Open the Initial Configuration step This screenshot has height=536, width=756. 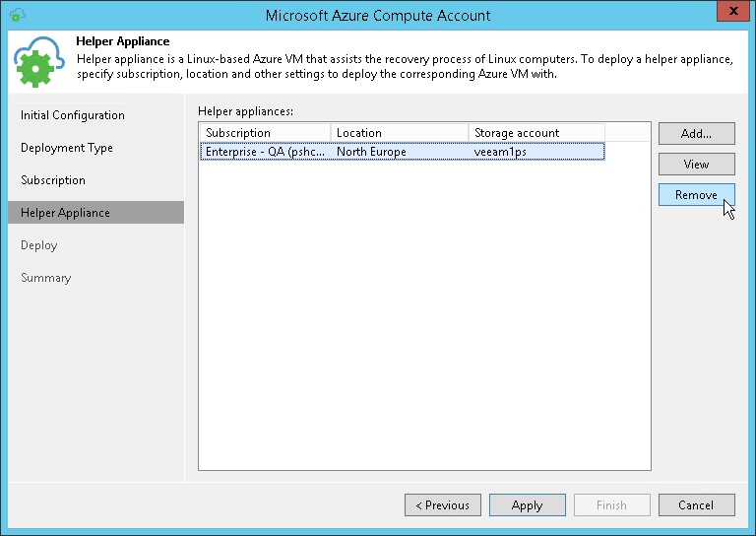click(x=73, y=115)
